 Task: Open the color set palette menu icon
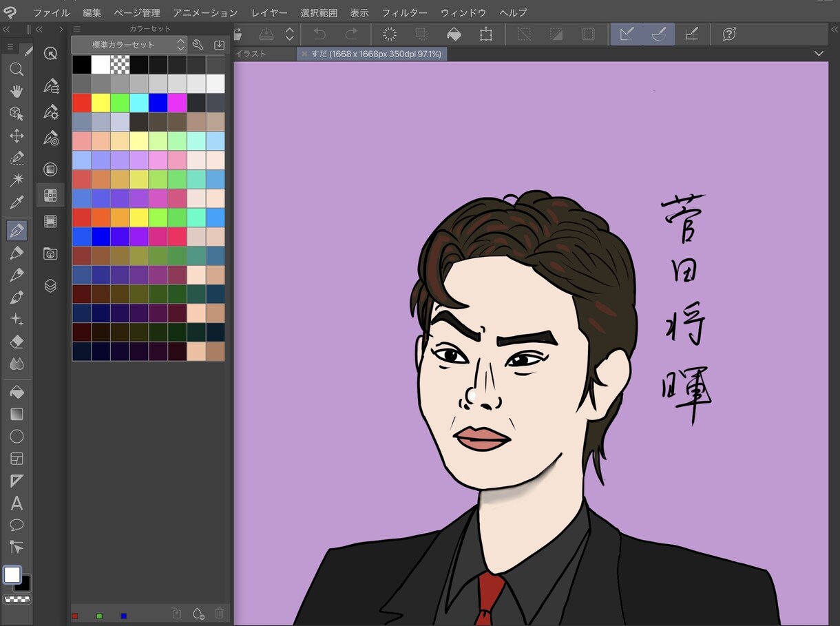(x=76, y=29)
